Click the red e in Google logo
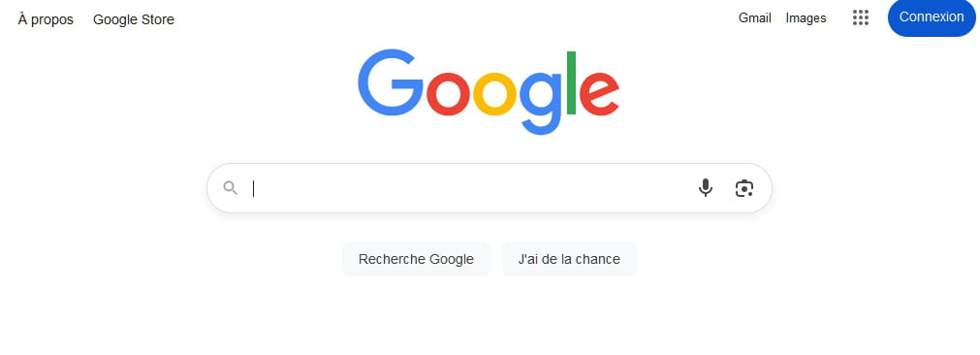The height and width of the screenshot is (355, 980). pyautogui.click(x=599, y=94)
